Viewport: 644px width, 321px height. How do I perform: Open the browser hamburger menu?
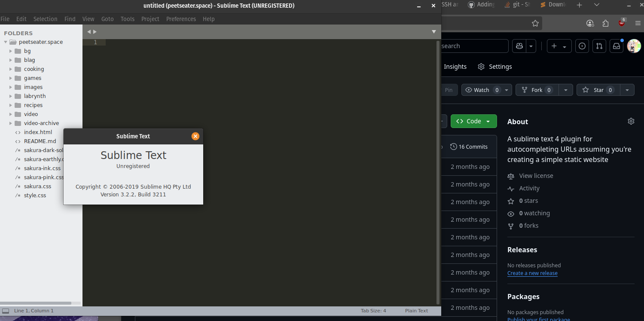click(x=637, y=23)
